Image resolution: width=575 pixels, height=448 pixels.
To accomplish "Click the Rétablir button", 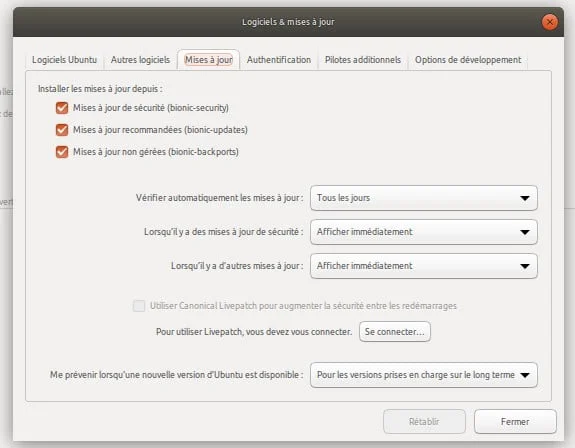I will 424,422.
